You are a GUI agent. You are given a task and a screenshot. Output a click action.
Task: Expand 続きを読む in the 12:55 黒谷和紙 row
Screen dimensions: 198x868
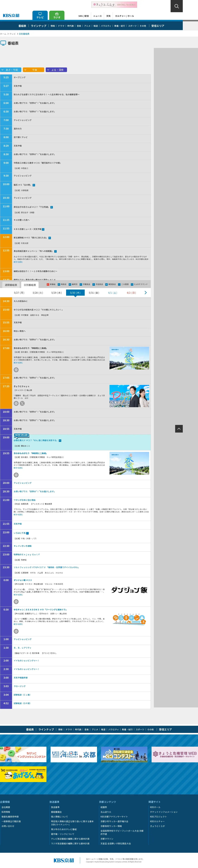tap(18, 262)
